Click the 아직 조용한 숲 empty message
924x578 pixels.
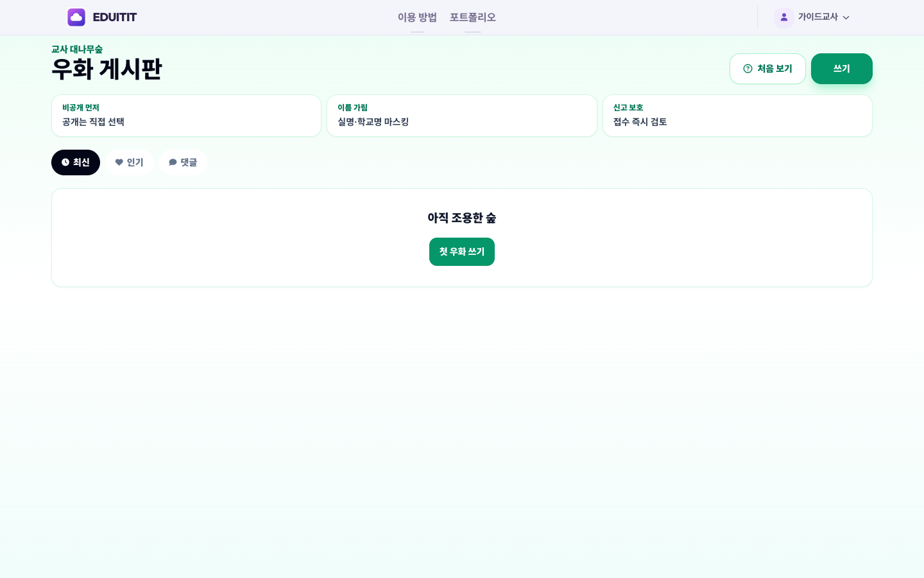point(462,218)
